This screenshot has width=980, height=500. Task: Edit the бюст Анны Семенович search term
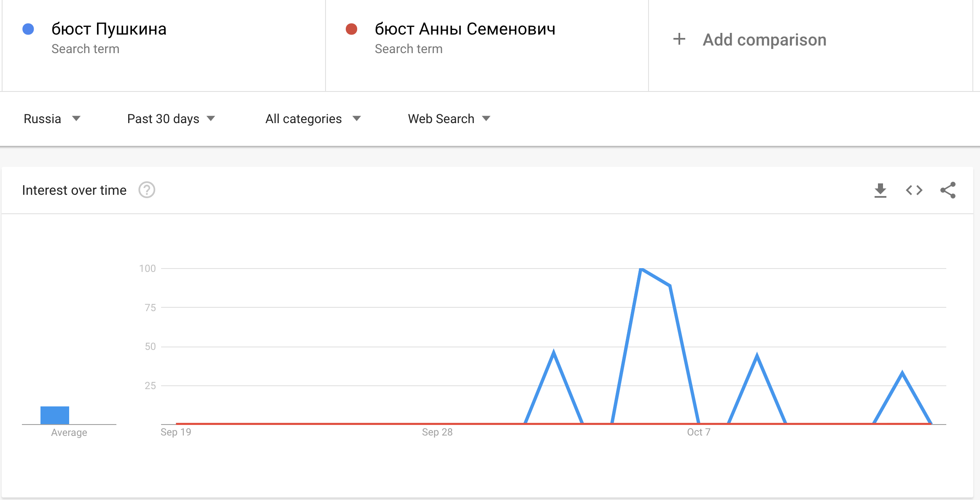pos(465,29)
